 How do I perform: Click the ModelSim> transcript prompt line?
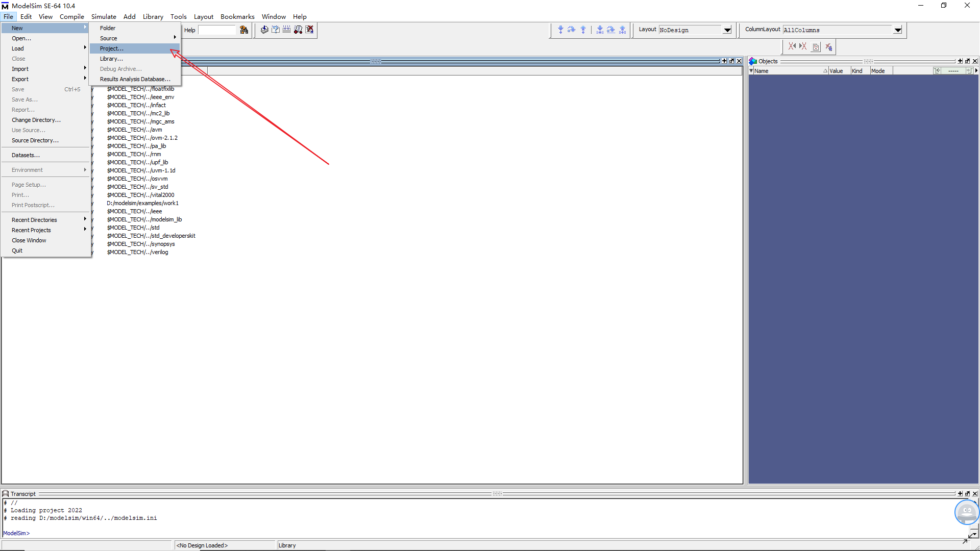tap(16, 533)
